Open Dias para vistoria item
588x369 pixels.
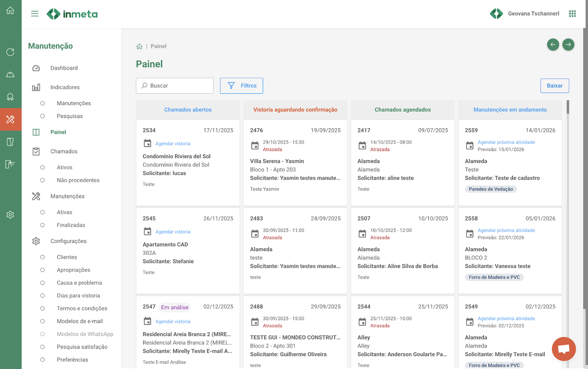coord(78,295)
